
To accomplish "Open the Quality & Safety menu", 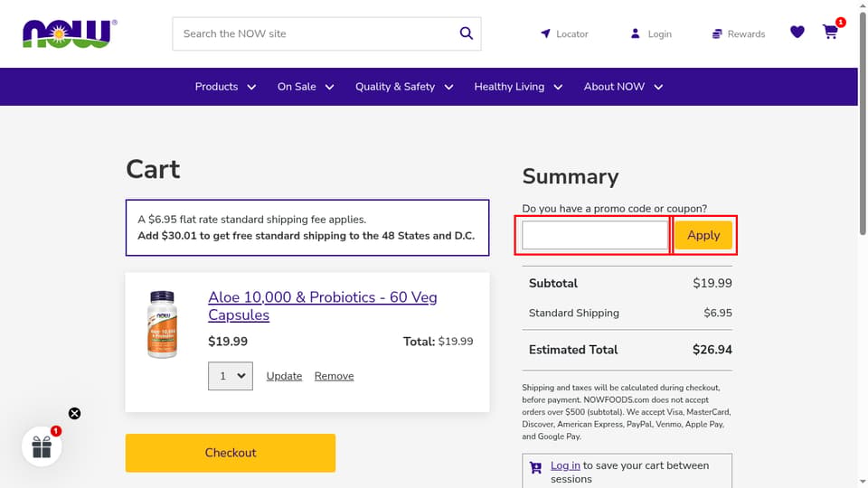I will coord(404,87).
